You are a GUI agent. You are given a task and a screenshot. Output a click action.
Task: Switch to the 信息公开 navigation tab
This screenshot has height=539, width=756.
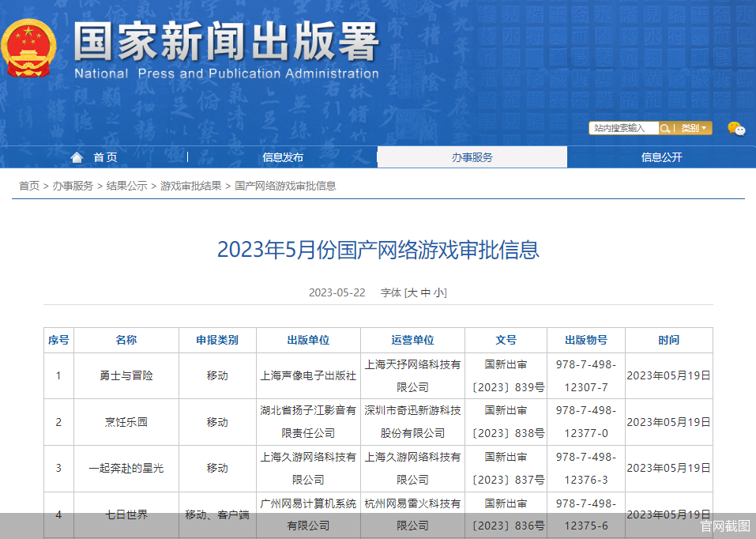661,156
